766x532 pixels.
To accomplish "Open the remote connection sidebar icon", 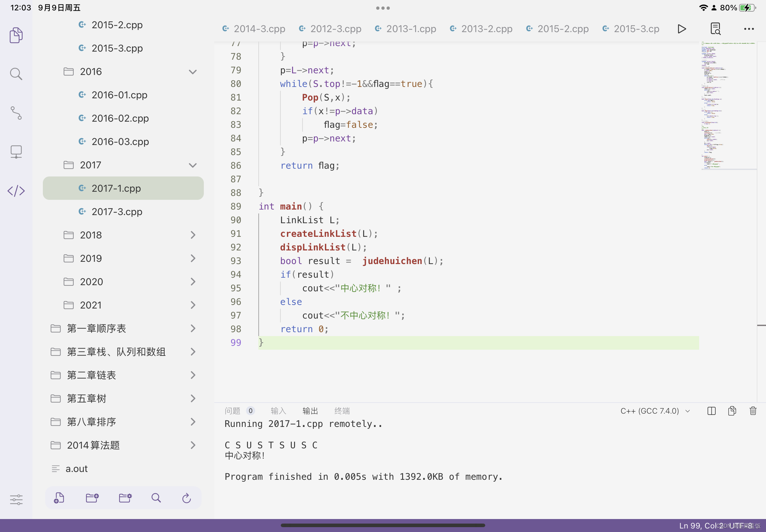I will pyautogui.click(x=16, y=152).
